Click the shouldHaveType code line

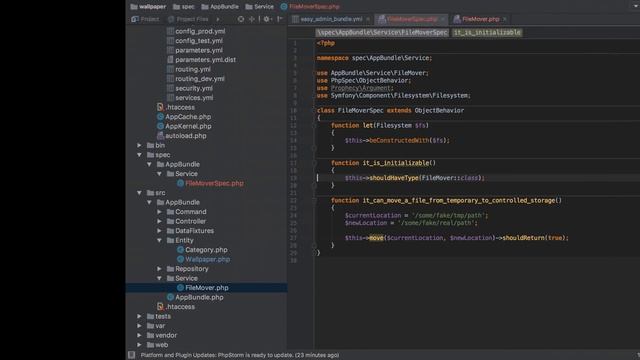click(x=415, y=178)
